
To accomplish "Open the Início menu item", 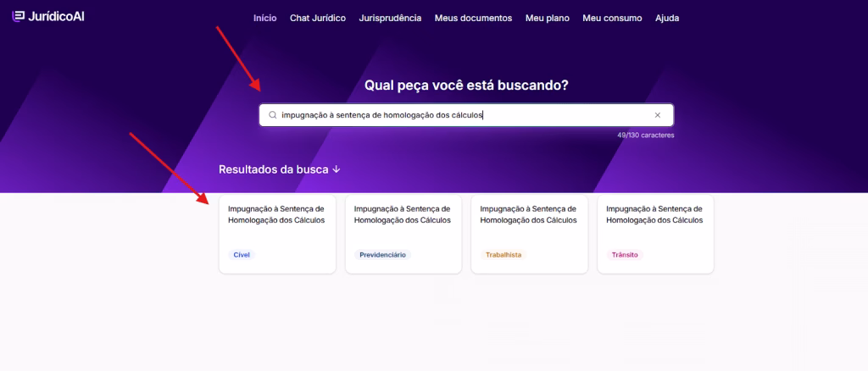I will coord(265,19).
